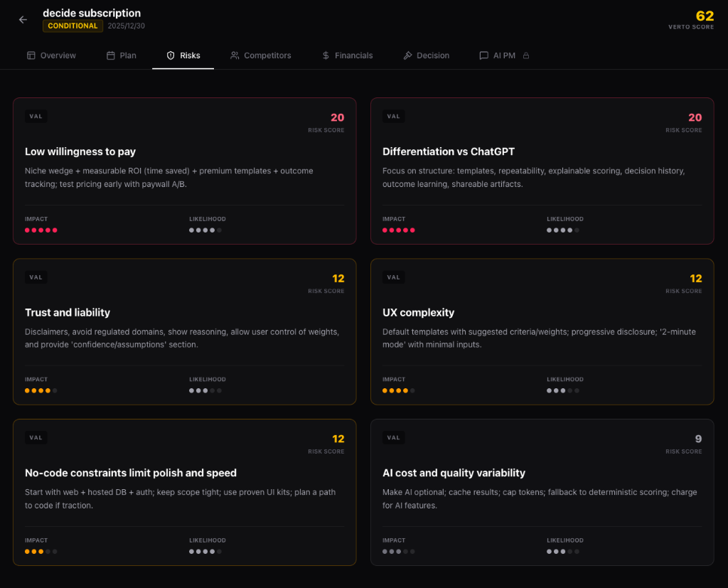Open the Financials tab
The height and width of the screenshot is (588, 728).
tap(347, 55)
